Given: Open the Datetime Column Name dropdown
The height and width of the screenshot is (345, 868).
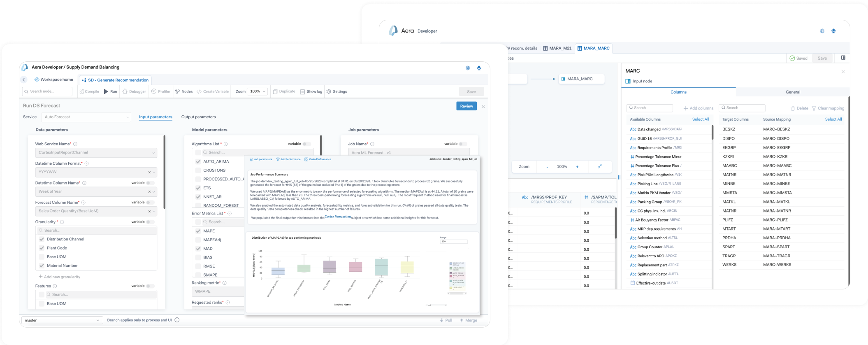Looking at the screenshot, I should [x=96, y=191].
